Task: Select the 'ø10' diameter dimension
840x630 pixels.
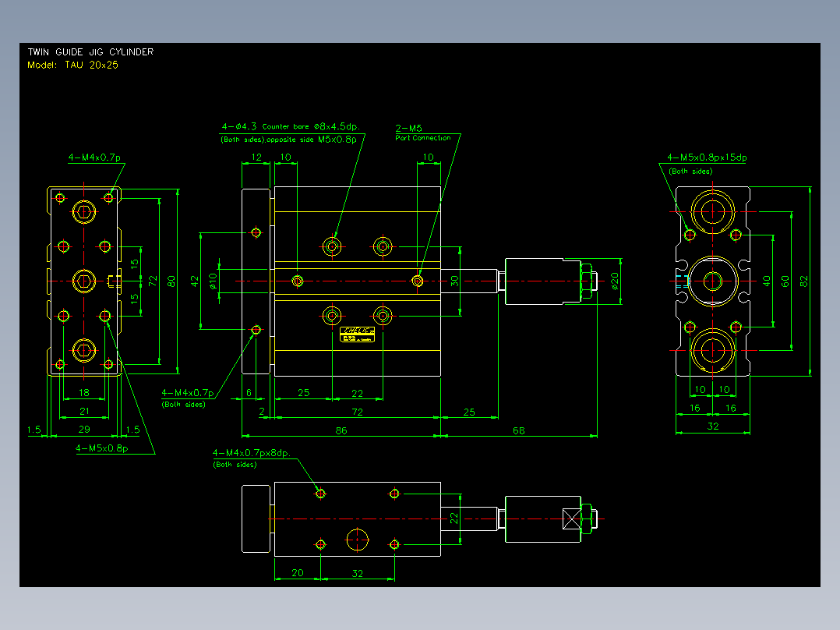Action: pyautogui.click(x=214, y=281)
